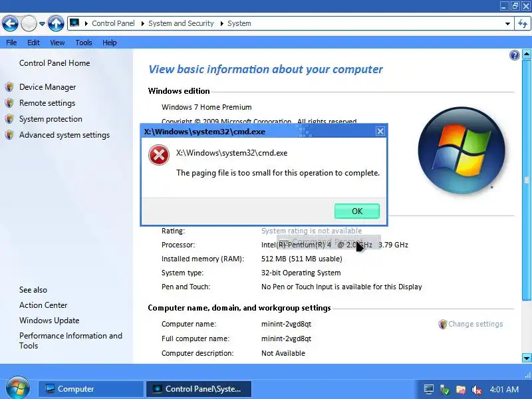The height and width of the screenshot is (399, 532).
Task: Click the Windows logo image
Action: coord(462,150)
